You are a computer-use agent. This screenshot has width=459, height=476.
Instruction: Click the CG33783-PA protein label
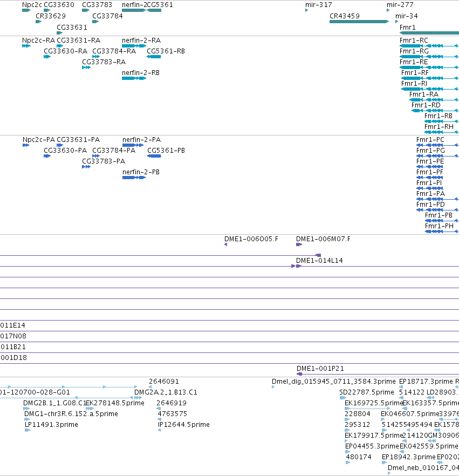point(104,161)
